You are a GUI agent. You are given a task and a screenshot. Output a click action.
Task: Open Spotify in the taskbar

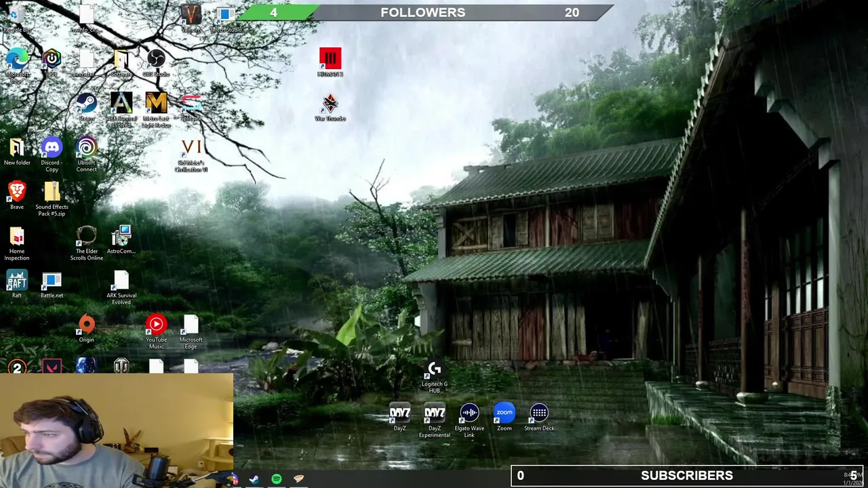click(x=277, y=479)
